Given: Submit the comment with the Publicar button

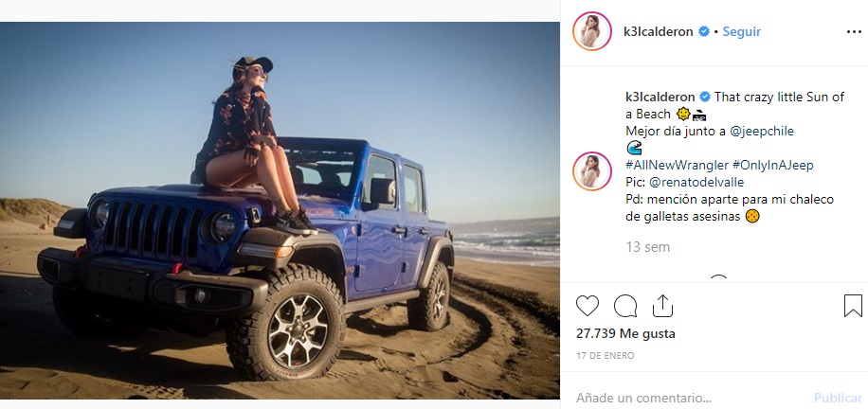Looking at the screenshot, I should click(x=838, y=398).
